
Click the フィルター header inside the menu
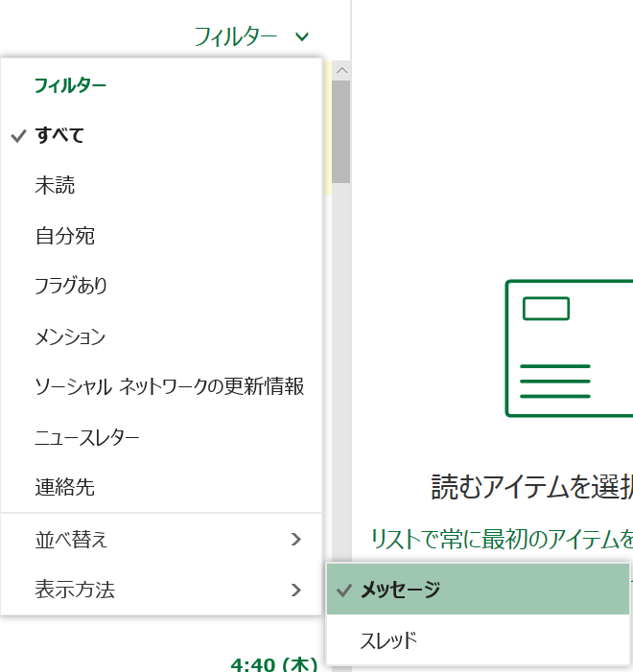pyautogui.click(x=70, y=85)
